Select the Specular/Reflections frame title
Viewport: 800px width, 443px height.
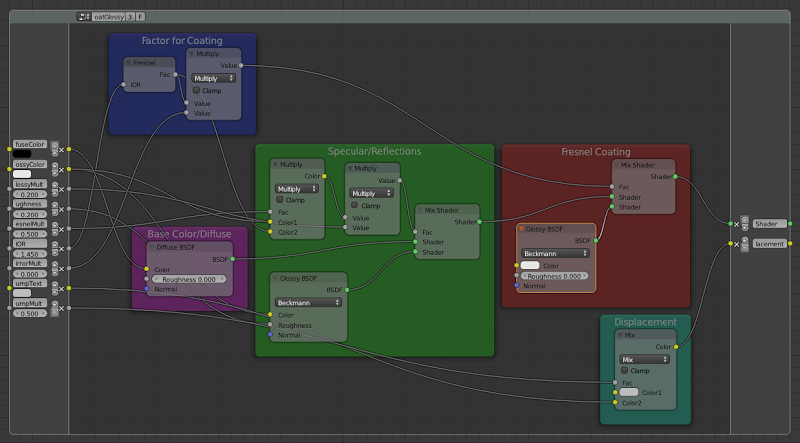[374, 152]
